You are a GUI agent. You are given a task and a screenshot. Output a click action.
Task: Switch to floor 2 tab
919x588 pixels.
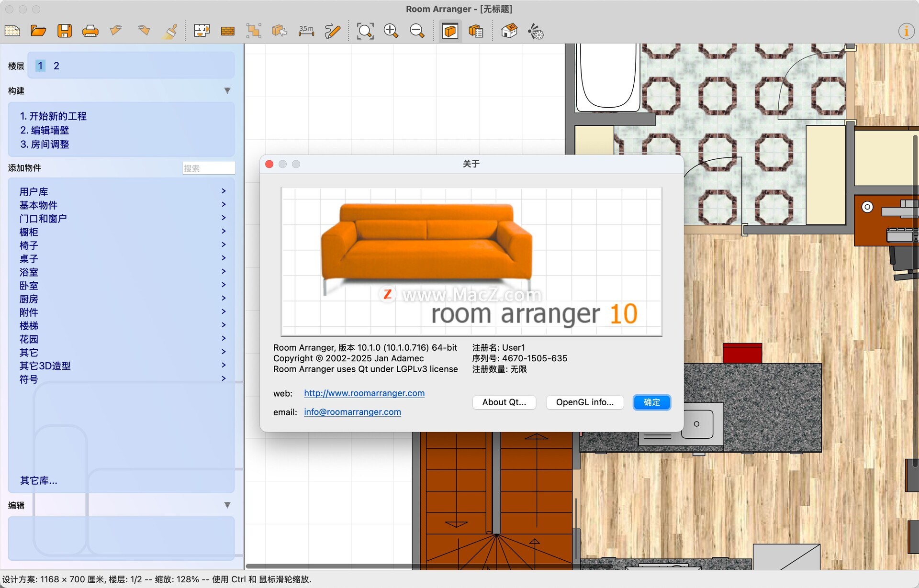point(56,66)
